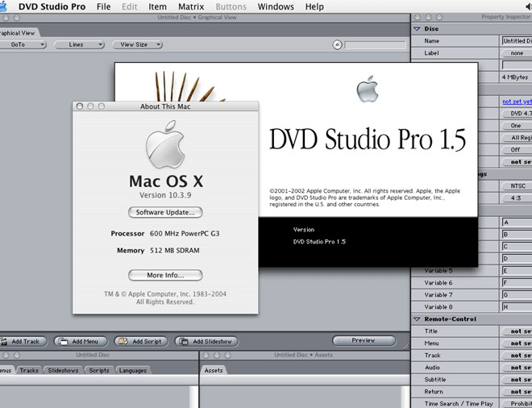
Task: Switch to the Slideshows tab
Action: pyautogui.click(x=63, y=370)
